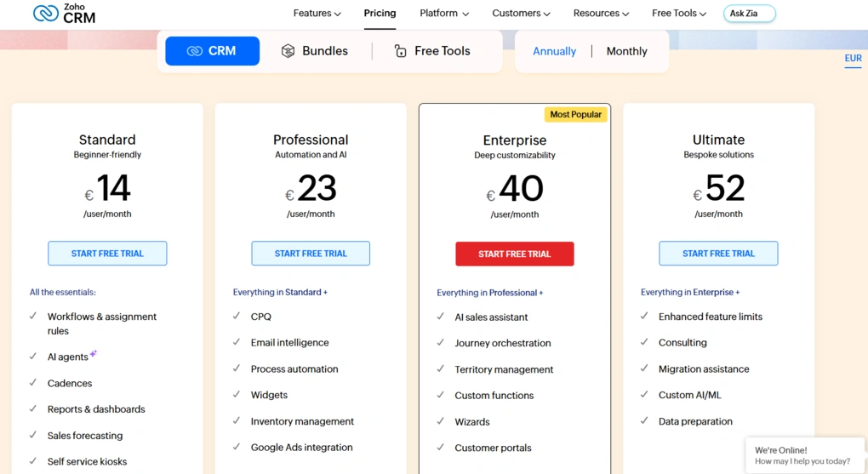Click 'Reports & dashboards' feature

click(x=96, y=409)
